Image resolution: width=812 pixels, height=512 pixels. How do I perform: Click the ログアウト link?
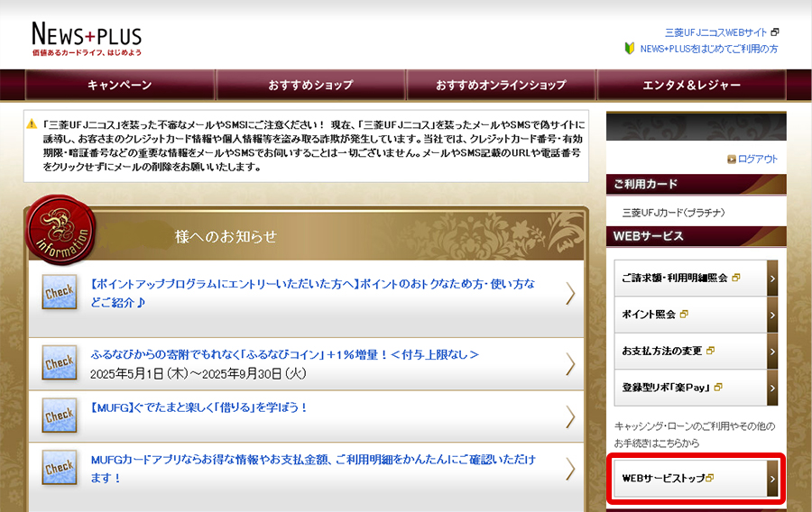752,159
